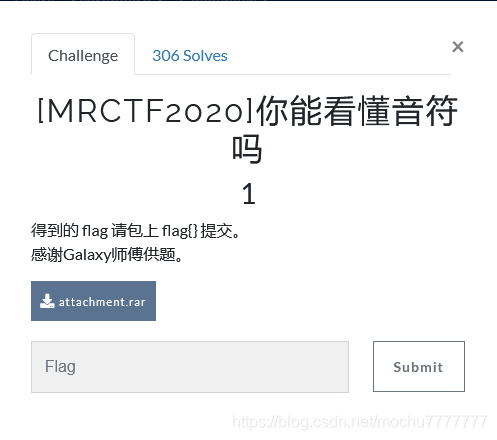The width and height of the screenshot is (497, 440).
Task: Click the 吗 character under the title
Action: click(247, 149)
